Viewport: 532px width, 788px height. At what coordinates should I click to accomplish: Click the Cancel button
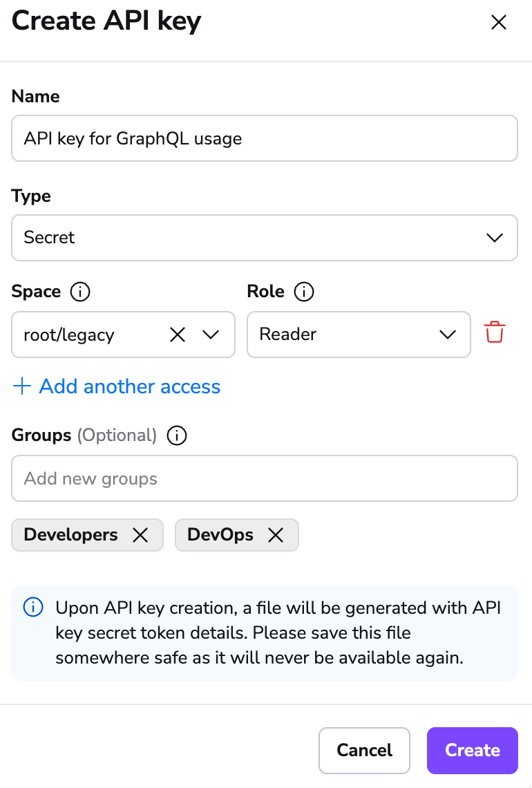[x=364, y=751]
